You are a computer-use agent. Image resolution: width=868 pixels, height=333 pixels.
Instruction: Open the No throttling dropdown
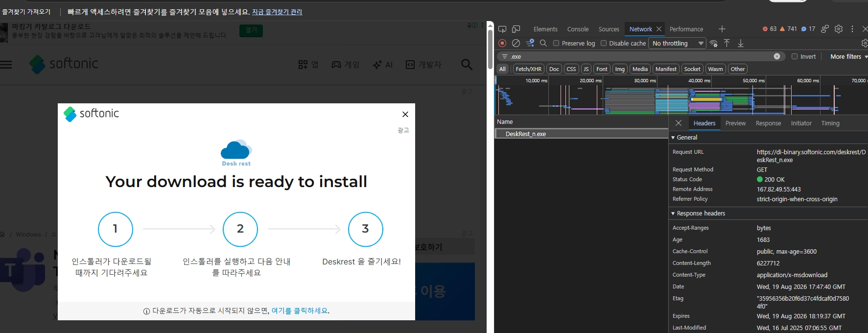point(677,43)
